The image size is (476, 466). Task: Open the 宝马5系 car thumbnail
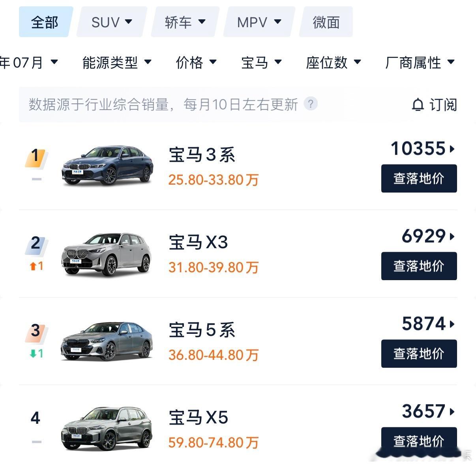(x=107, y=341)
